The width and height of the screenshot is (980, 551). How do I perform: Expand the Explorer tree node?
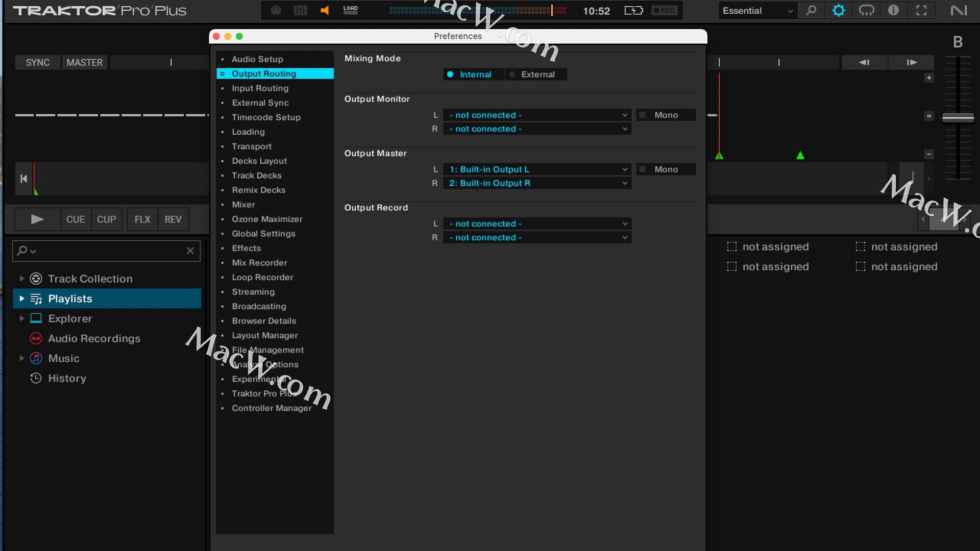[x=21, y=318]
